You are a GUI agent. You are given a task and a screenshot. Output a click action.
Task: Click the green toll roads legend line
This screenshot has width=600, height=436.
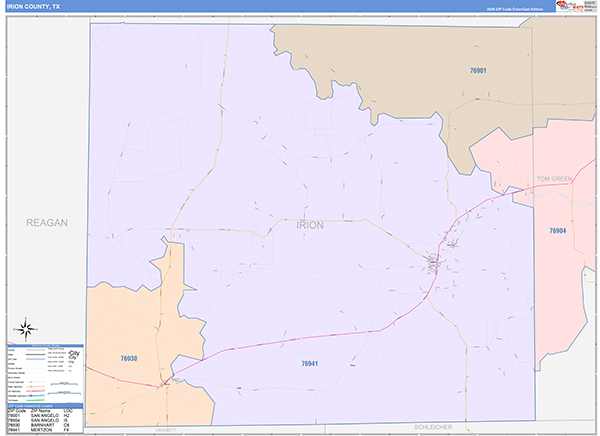pos(36,400)
